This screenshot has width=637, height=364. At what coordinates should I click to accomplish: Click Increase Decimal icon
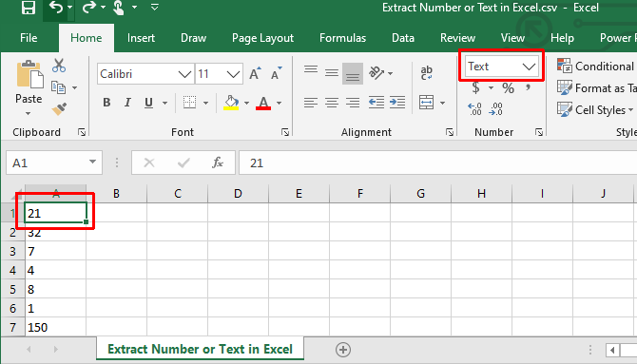474,109
